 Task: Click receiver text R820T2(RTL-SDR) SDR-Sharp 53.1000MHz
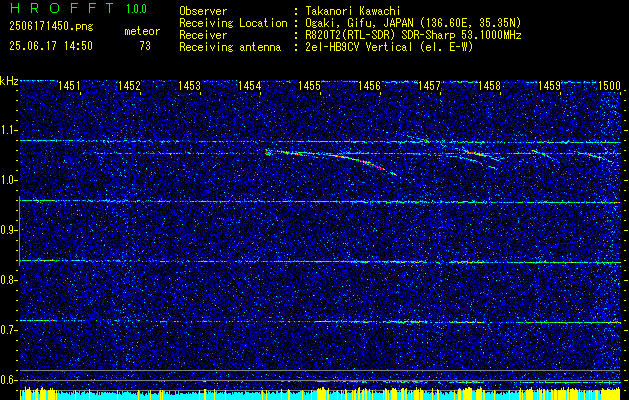click(x=413, y=35)
